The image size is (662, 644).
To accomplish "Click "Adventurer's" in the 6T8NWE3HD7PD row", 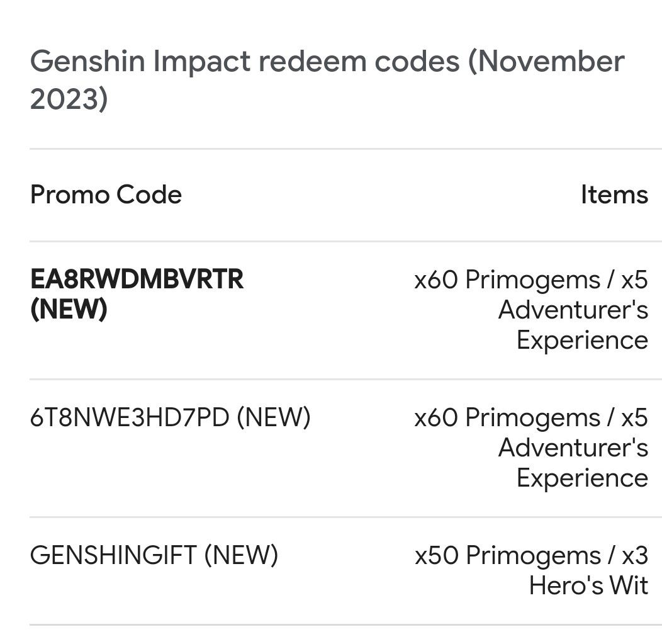I will click(573, 448).
